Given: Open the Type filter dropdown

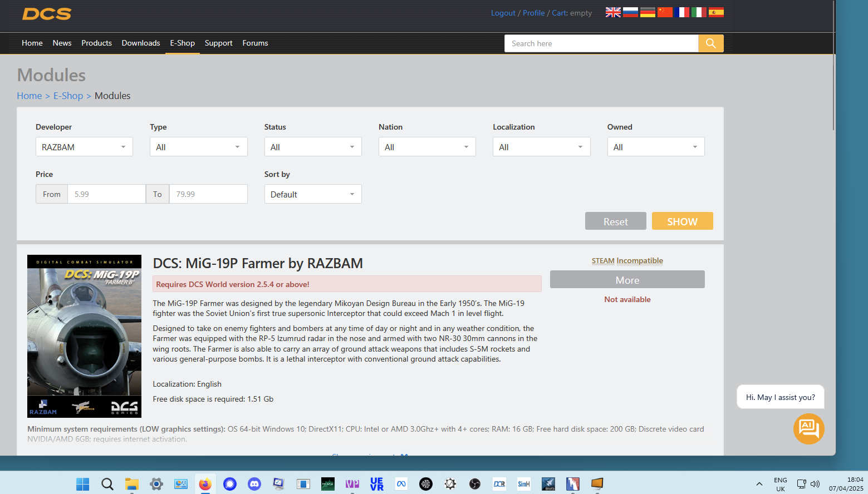Looking at the screenshot, I should 199,147.
